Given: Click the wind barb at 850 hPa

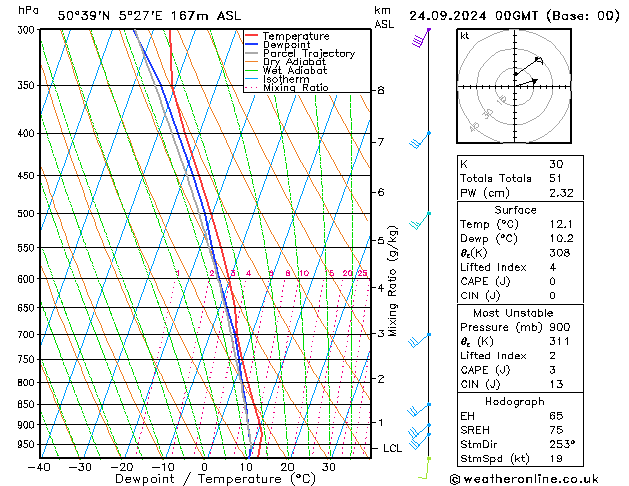Looking at the screenshot, I should coord(419,410).
